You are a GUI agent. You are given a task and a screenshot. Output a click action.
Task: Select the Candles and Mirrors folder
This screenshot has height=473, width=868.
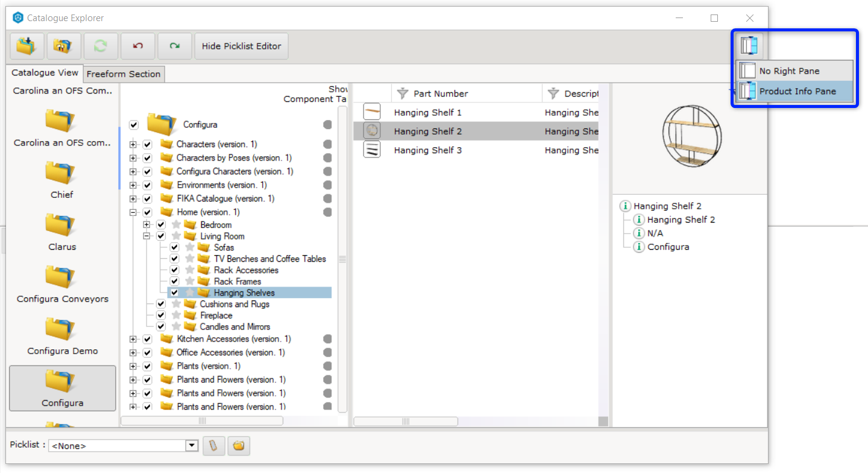pos(235,327)
